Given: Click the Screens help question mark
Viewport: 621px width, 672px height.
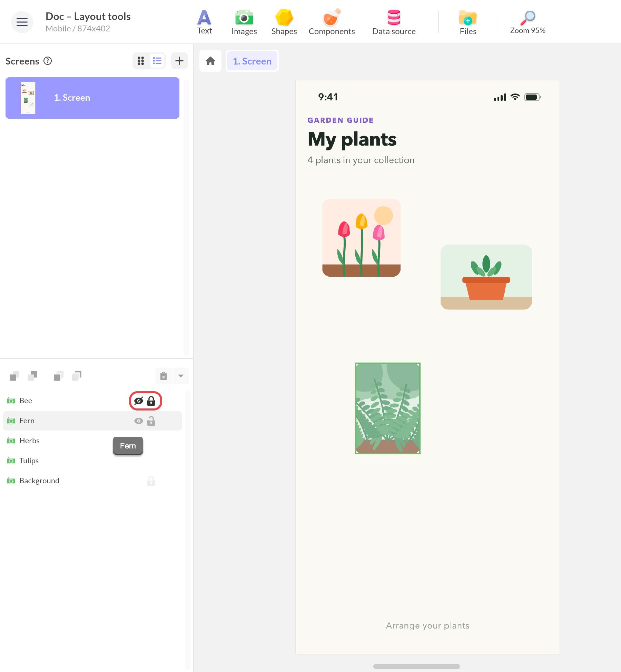Looking at the screenshot, I should 48,61.
